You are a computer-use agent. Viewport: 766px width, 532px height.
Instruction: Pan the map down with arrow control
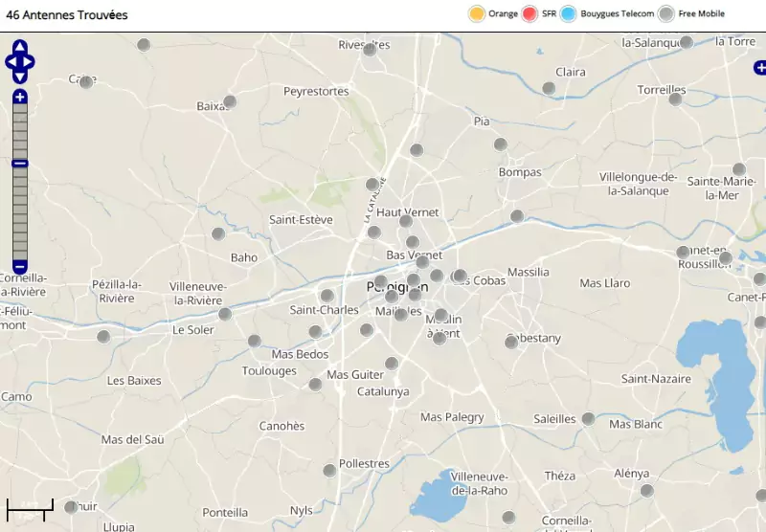(20, 78)
